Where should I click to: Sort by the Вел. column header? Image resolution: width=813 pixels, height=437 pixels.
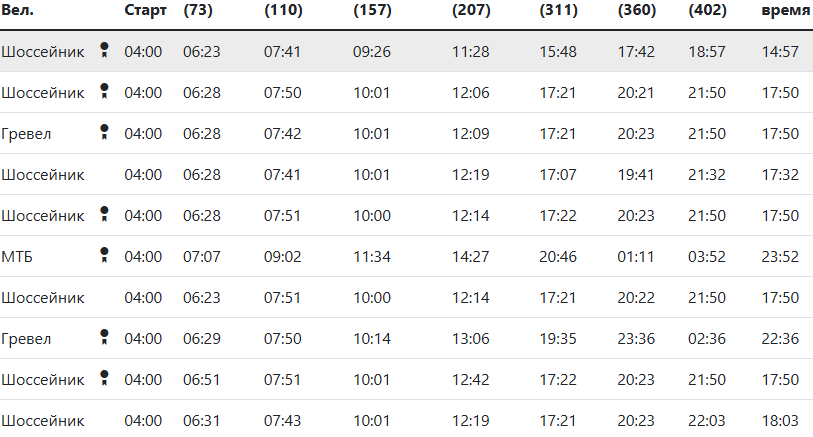click(x=18, y=10)
